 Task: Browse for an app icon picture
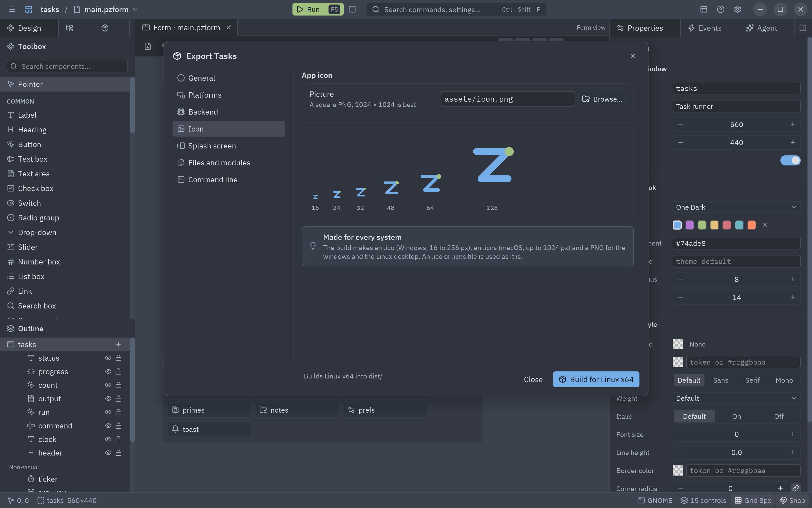pyautogui.click(x=602, y=99)
